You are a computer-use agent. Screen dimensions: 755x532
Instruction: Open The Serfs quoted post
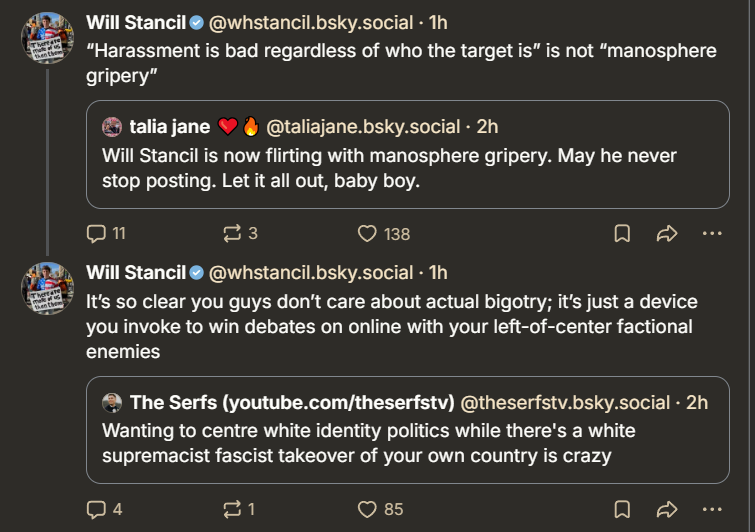point(407,430)
